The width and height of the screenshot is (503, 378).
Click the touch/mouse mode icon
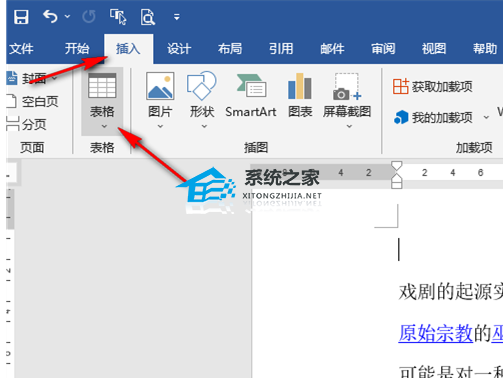coord(118,17)
